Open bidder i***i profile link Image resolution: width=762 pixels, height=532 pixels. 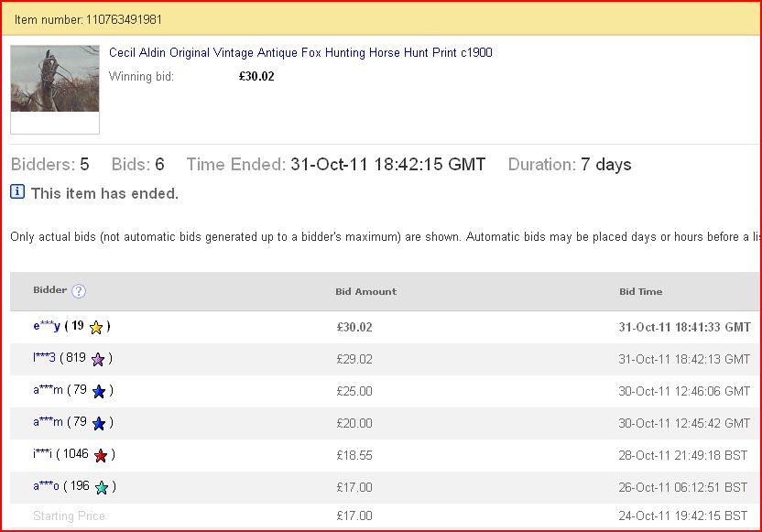coord(43,454)
